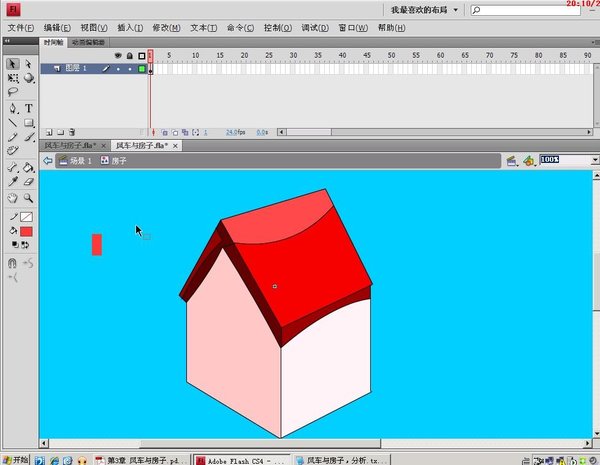This screenshot has height=465, width=600.
Task: Click the new layer icon in timeline
Action: point(49,132)
